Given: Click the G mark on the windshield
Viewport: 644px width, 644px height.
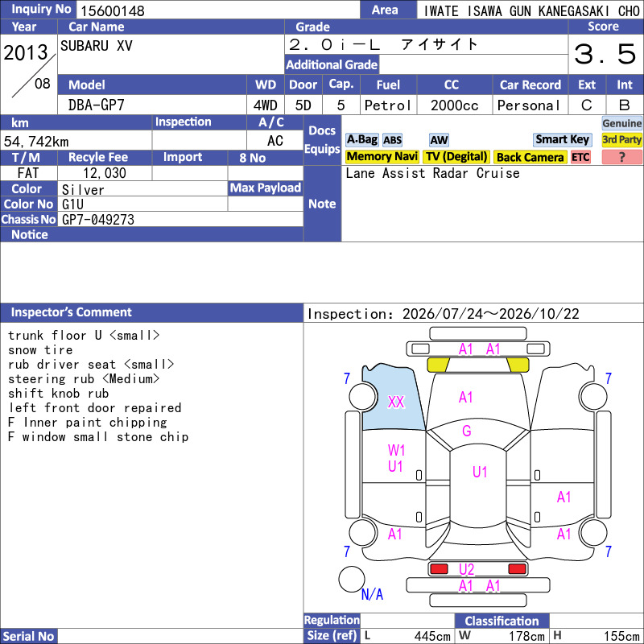Looking at the screenshot, I should (466, 431).
